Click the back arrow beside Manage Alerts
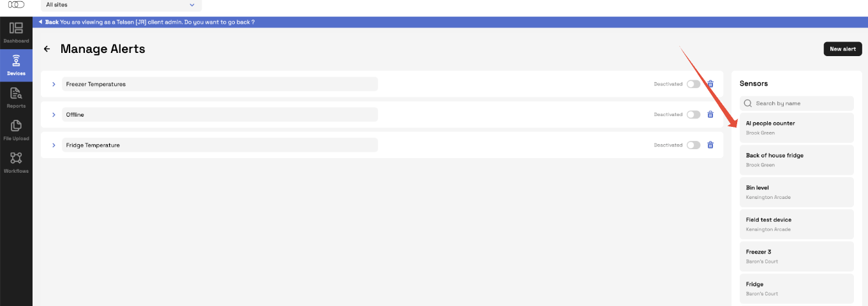 [47, 49]
